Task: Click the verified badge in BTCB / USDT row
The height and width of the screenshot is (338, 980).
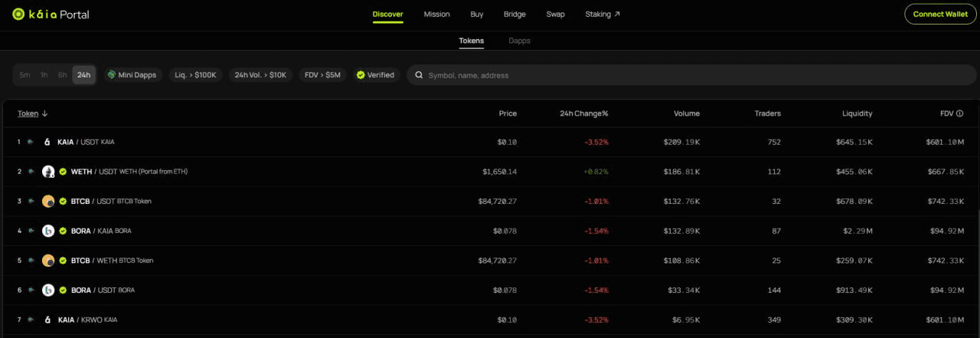Action: tap(63, 202)
